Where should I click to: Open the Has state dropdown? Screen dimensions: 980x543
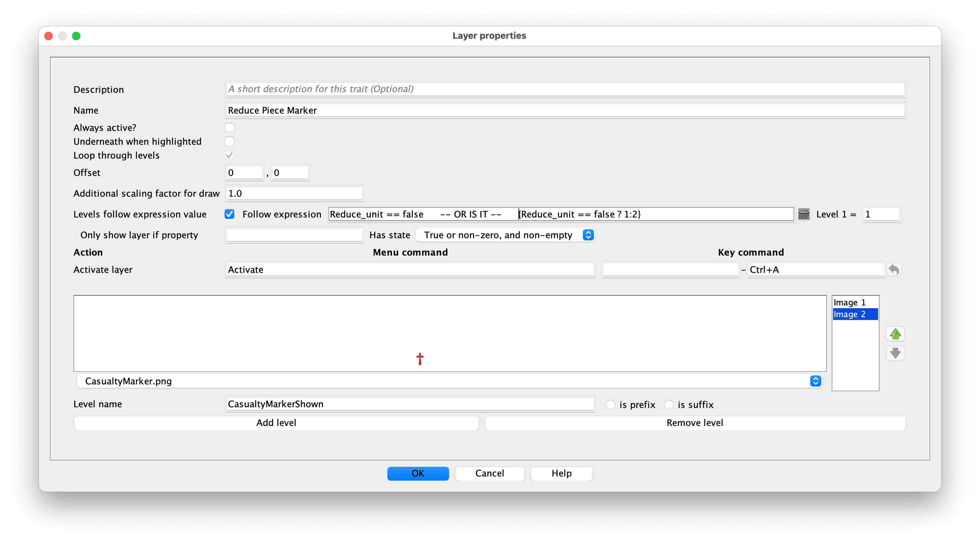[505, 235]
